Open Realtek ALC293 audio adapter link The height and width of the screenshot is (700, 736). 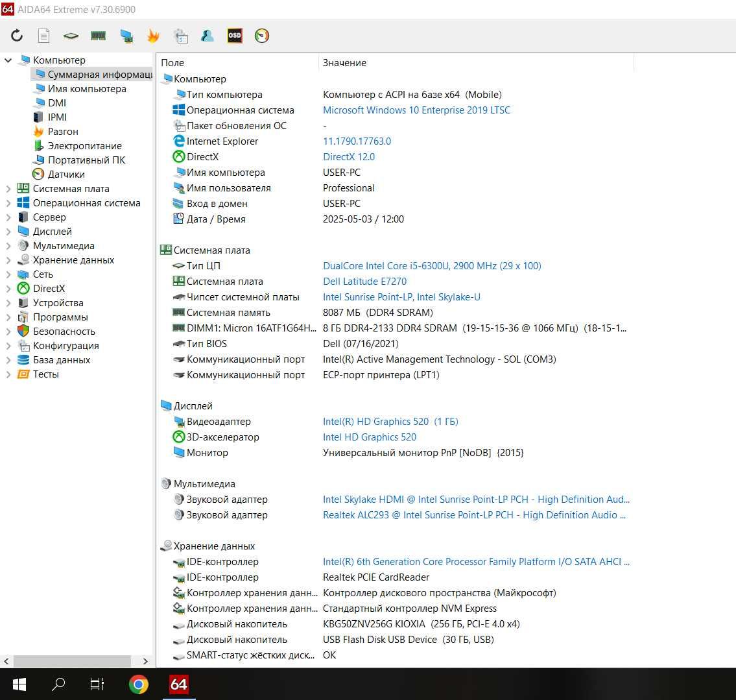[474, 514]
